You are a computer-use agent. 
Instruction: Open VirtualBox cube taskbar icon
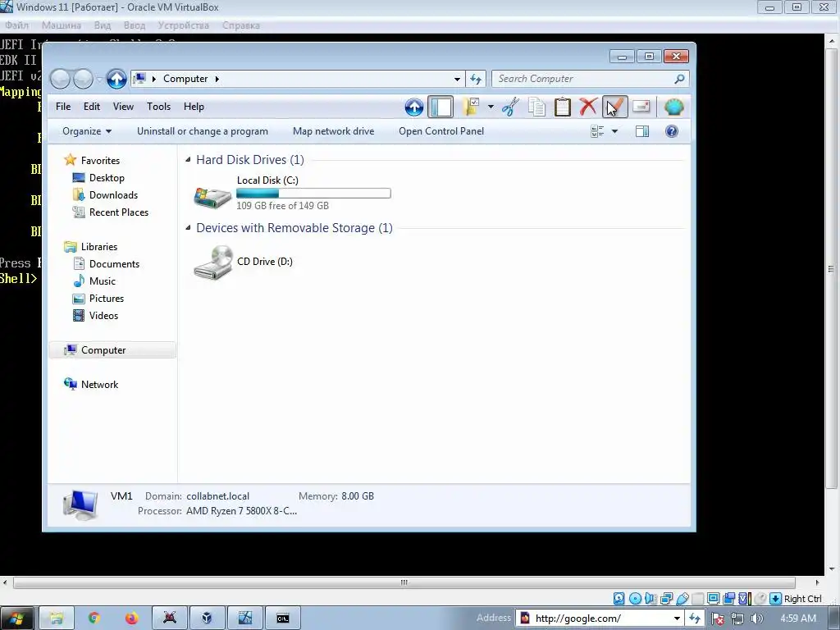pyautogui.click(x=207, y=619)
